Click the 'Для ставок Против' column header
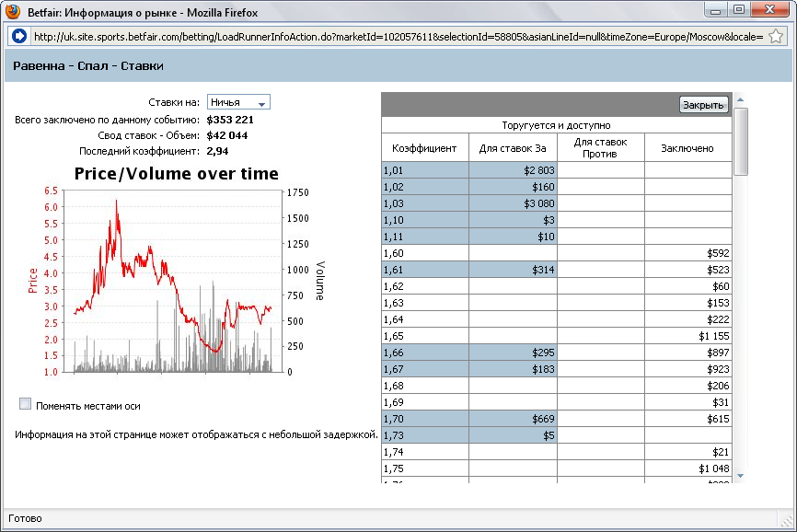The image size is (797, 532). [600, 148]
